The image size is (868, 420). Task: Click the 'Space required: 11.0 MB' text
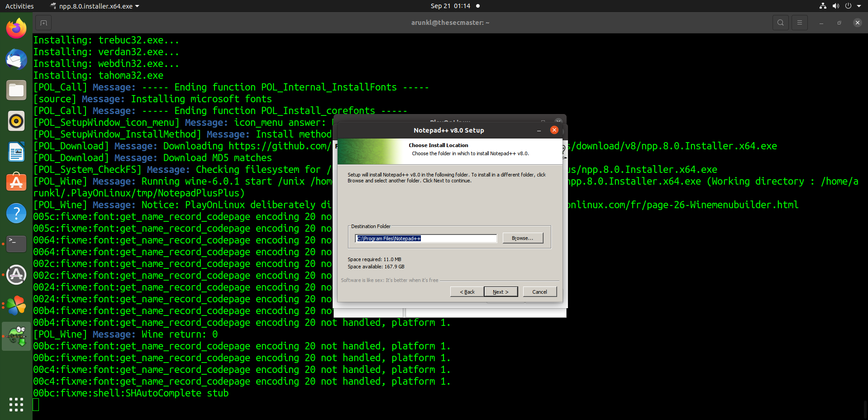[374, 259]
